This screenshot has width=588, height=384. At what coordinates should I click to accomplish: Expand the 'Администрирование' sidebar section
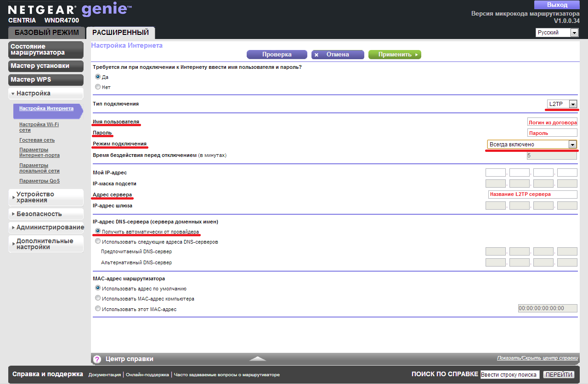click(46, 227)
